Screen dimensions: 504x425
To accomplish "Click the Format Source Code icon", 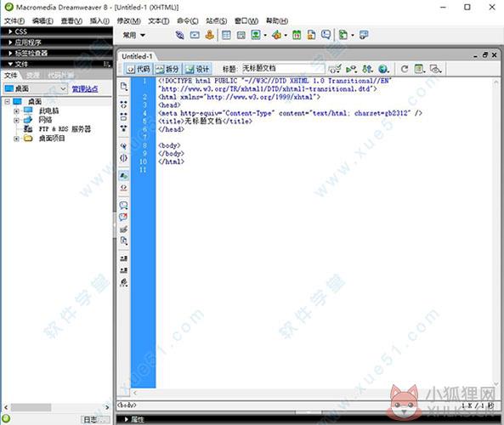I will (x=123, y=282).
